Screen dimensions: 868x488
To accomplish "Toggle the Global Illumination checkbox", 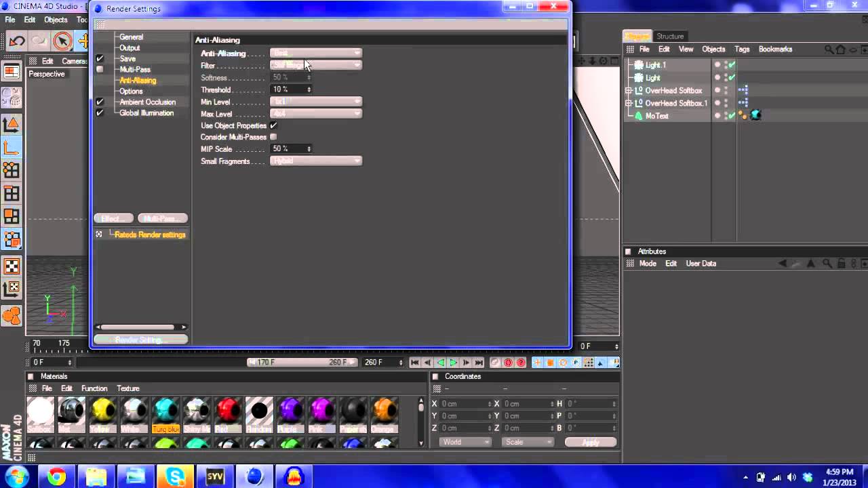I will click(100, 113).
